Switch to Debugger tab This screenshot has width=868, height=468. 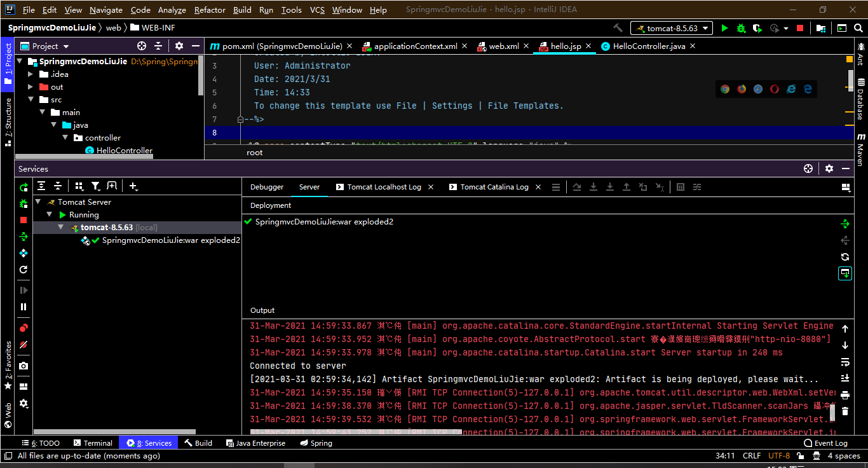pos(267,187)
